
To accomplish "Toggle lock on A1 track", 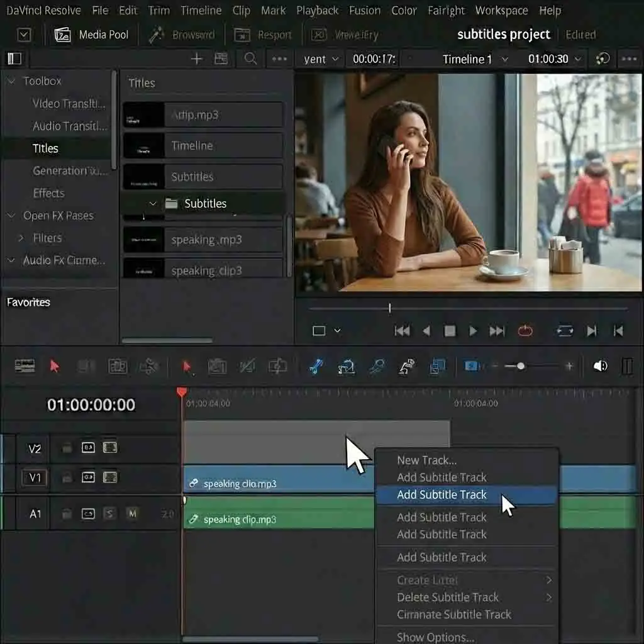I will pos(67,514).
